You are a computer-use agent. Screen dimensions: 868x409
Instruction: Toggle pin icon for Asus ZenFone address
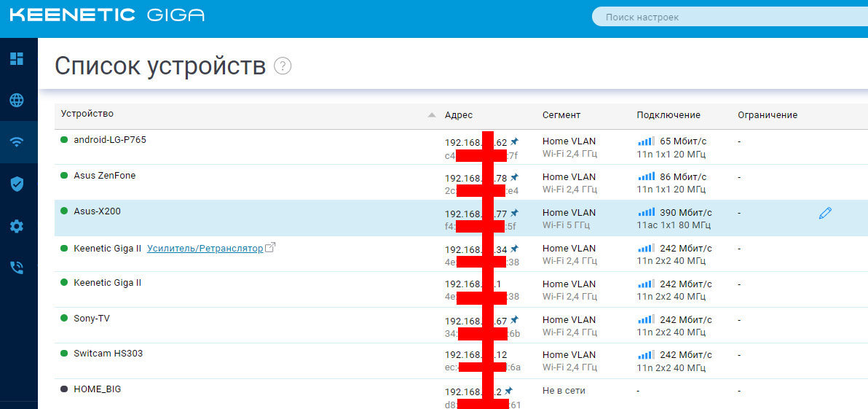point(514,176)
